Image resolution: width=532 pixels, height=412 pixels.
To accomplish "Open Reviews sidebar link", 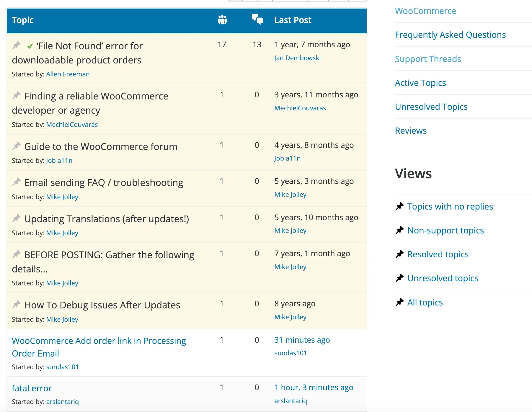I will click(411, 131).
